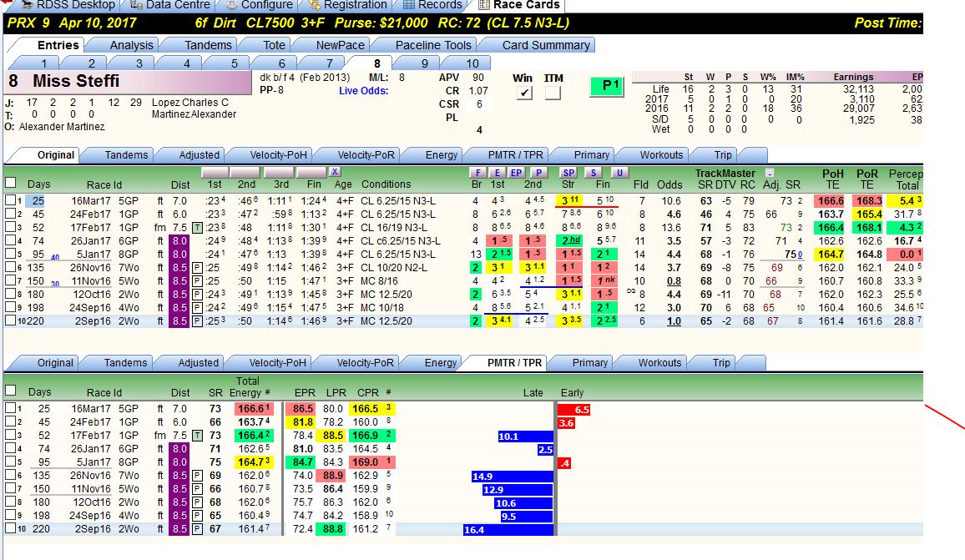Click the F filter button above Br column
This screenshot has height=560, width=965.
(478, 173)
